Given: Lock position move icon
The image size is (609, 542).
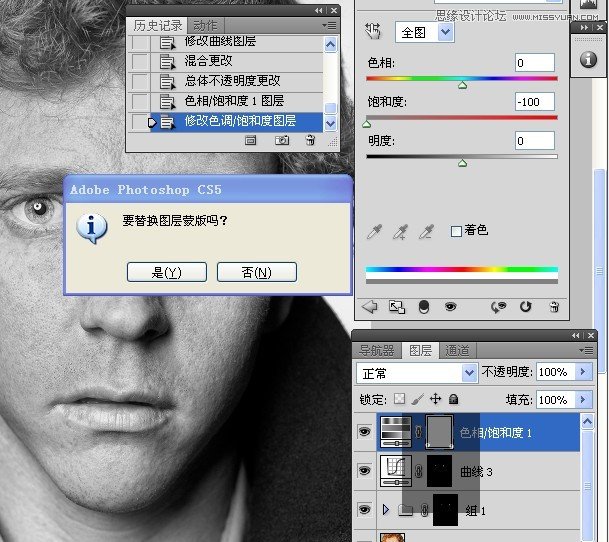Looking at the screenshot, I should pos(435,399).
